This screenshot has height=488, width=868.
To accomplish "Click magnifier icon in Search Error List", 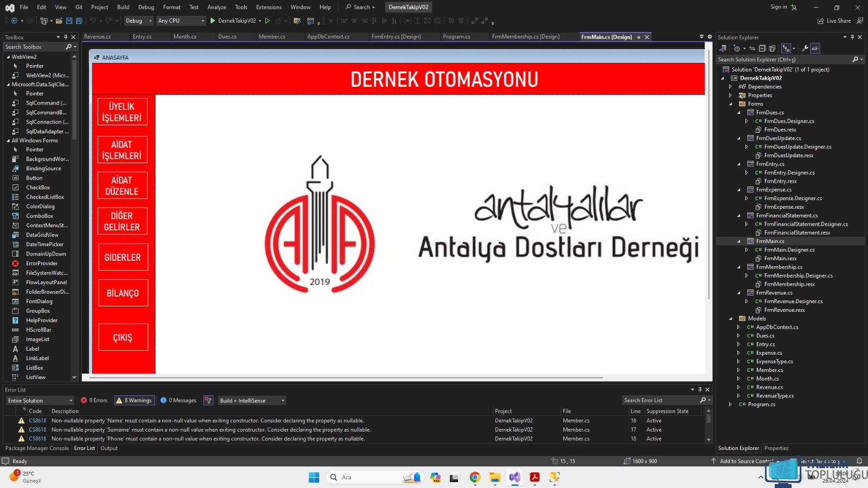I will pyautogui.click(x=703, y=400).
